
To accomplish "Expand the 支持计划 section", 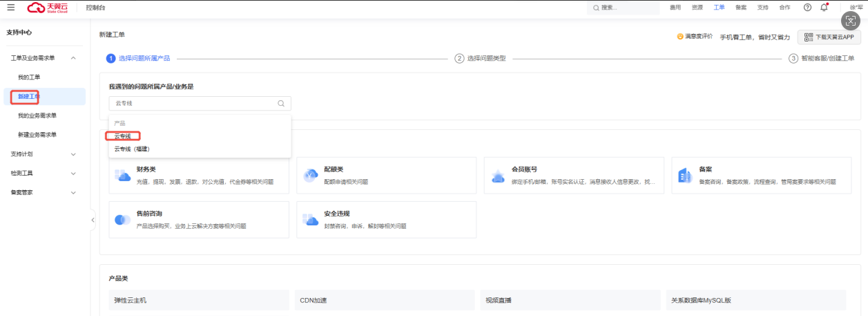I will pyautogui.click(x=73, y=154).
